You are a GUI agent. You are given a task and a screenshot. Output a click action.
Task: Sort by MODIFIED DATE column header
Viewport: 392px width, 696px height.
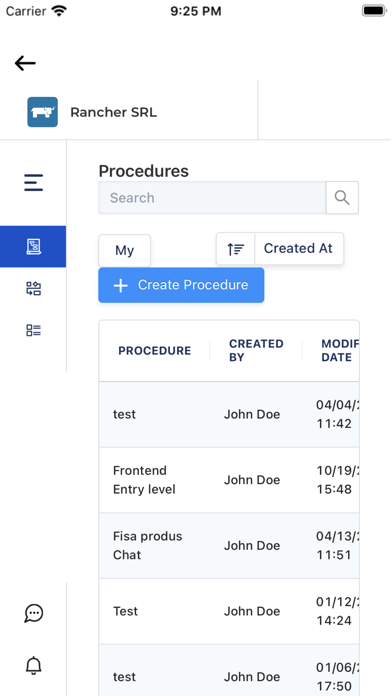point(340,351)
